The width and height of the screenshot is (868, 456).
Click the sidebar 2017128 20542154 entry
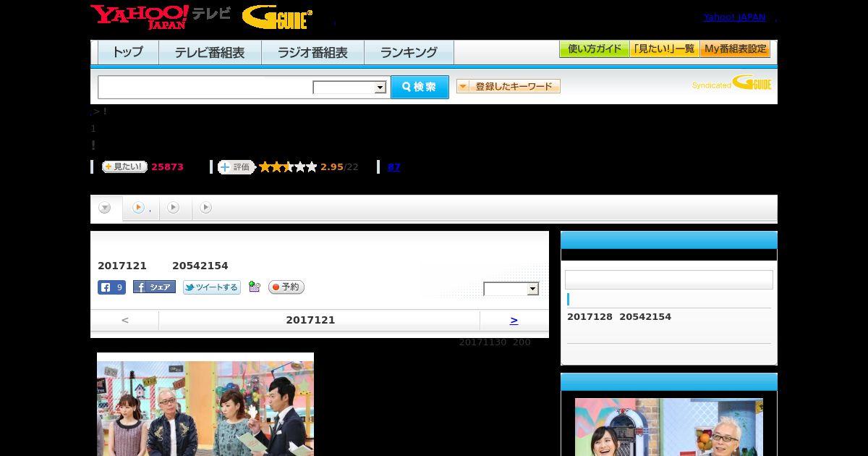[619, 317]
